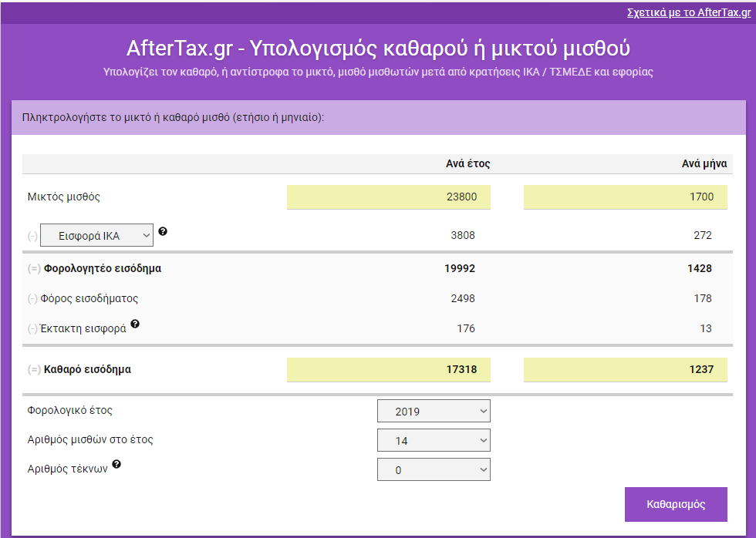Open the help icon next to Εισφορά ΙΚΑ
The width and height of the screenshot is (756, 538).
(163, 231)
